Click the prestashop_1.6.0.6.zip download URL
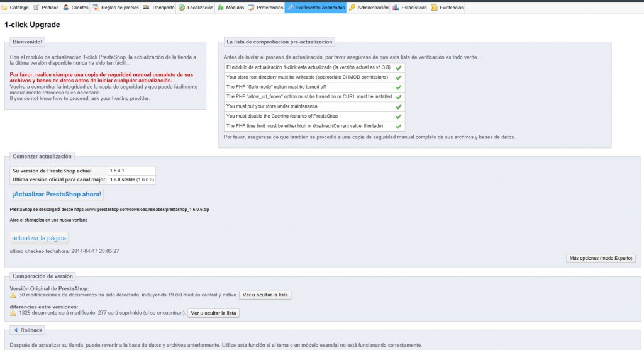 tap(142, 210)
